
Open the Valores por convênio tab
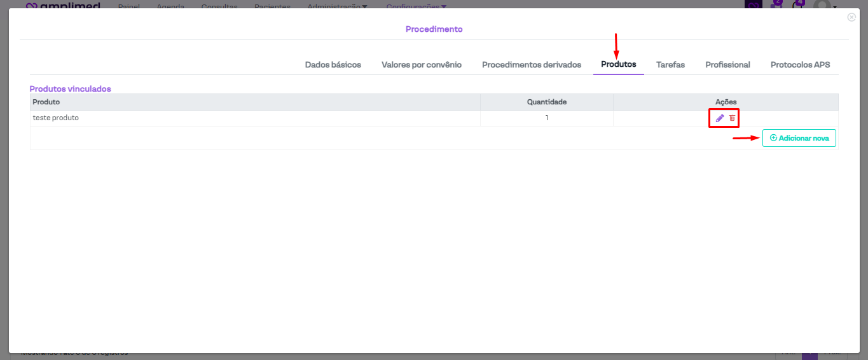pos(421,65)
